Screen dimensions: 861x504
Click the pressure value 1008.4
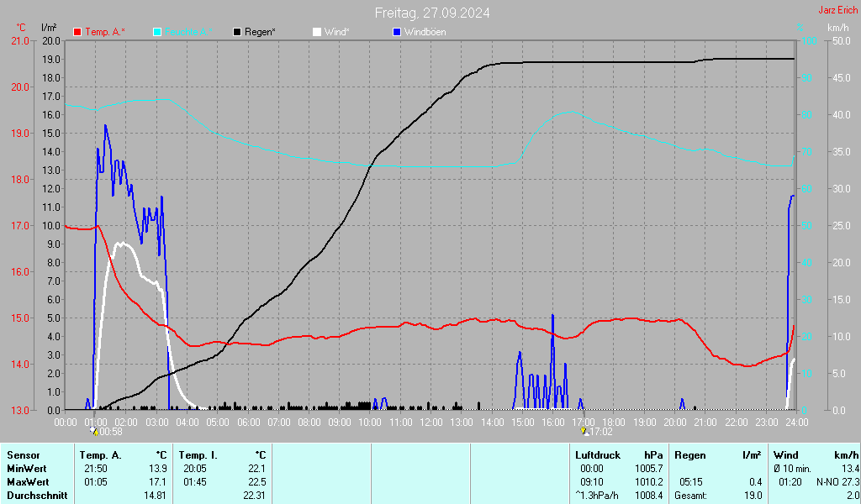(648, 496)
